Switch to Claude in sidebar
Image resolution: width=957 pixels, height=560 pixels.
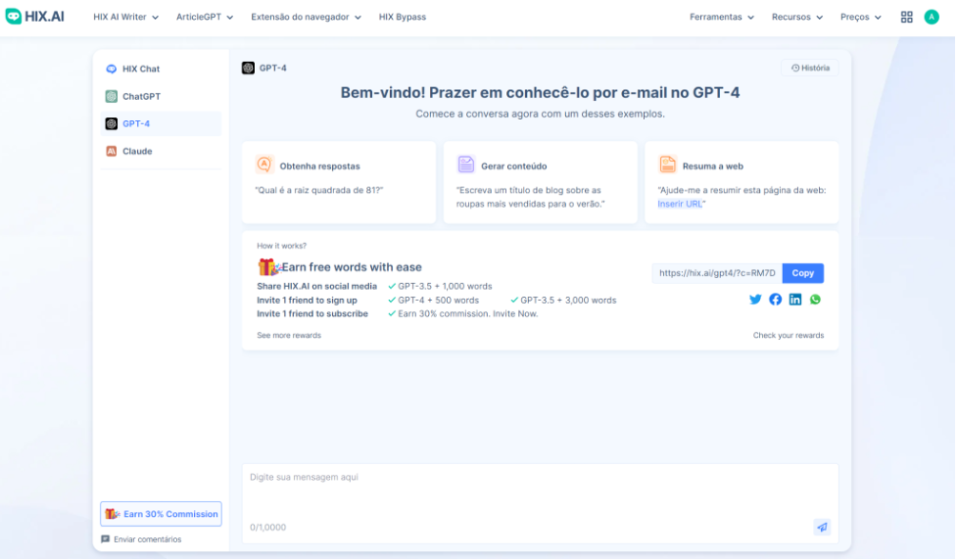coord(161,152)
